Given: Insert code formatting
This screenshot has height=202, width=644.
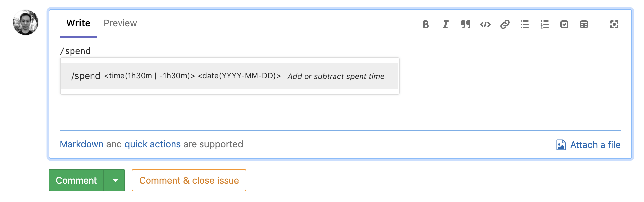Looking at the screenshot, I should pos(485,24).
